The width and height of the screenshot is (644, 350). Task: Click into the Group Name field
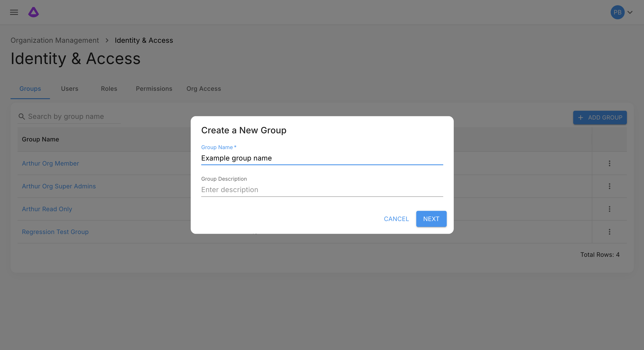coord(322,158)
